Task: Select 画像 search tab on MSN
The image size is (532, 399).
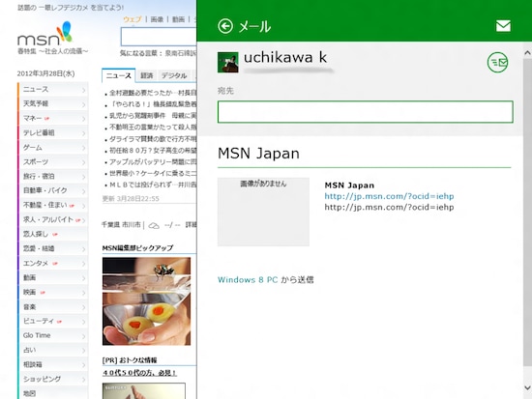Action: pyautogui.click(x=157, y=19)
